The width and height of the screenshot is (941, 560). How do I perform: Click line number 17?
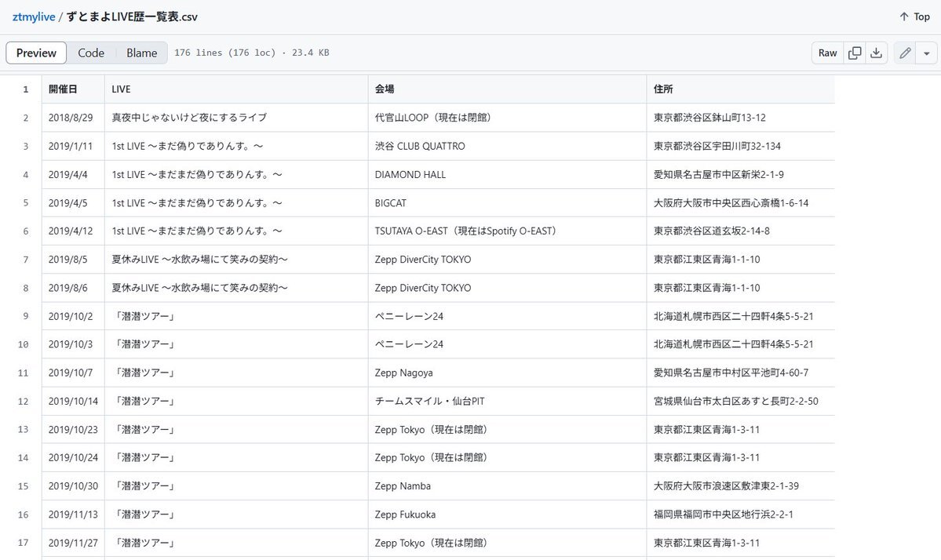tap(24, 543)
